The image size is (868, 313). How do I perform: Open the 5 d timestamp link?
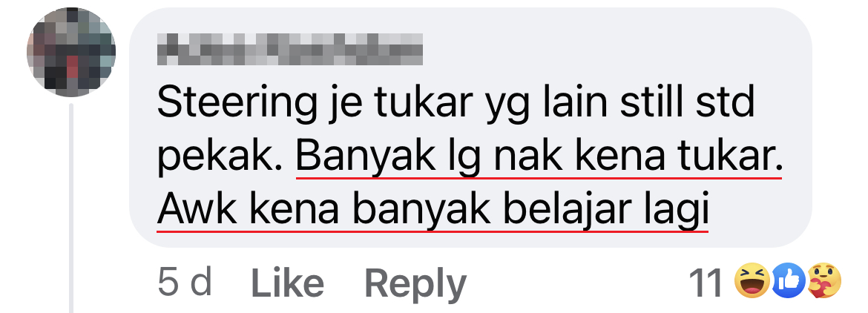185,283
